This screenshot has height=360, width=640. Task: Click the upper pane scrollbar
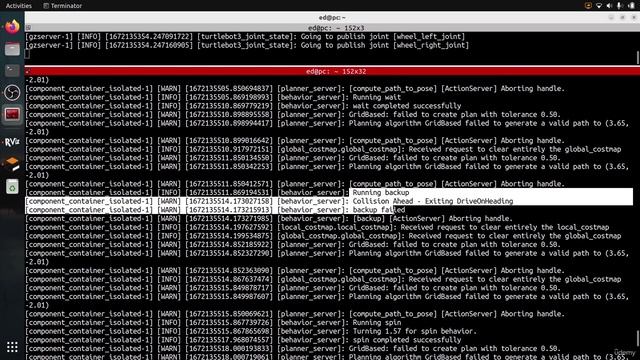pos(637,57)
